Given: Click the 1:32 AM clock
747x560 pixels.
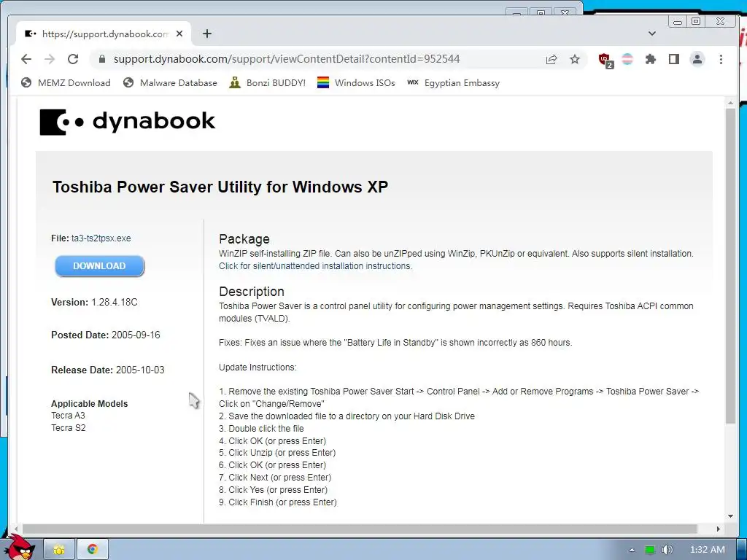Looking at the screenshot, I should pyautogui.click(x=708, y=550).
